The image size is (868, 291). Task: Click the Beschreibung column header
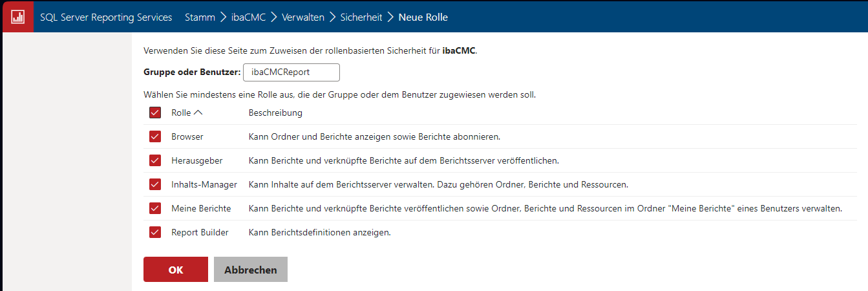pyautogui.click(x=275, y=113)
